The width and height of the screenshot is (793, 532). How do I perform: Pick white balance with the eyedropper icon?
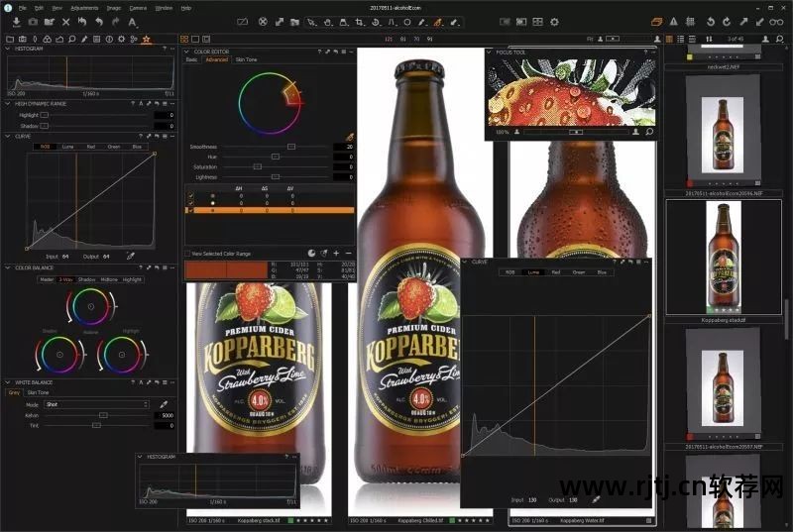tap(165, 404)
